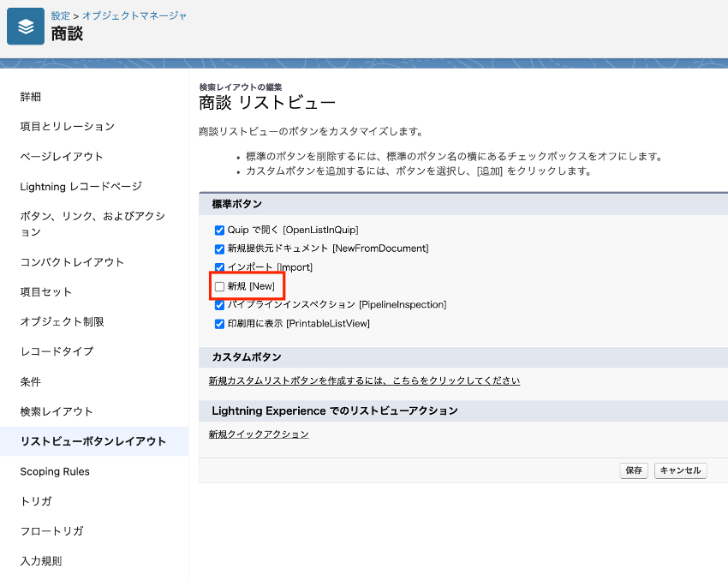Open the 新規クイックアクション link
The width and height of the screenshot is (728, 581).
[259, 434]
